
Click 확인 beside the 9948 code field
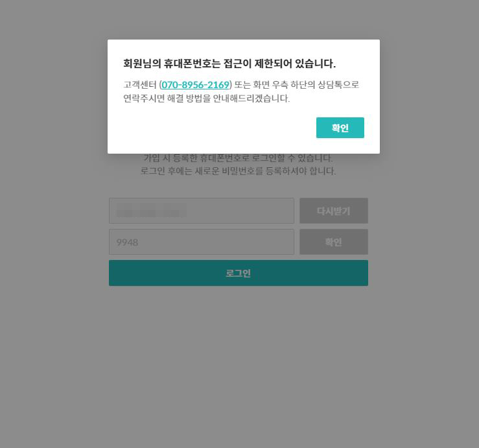(334, 242)
